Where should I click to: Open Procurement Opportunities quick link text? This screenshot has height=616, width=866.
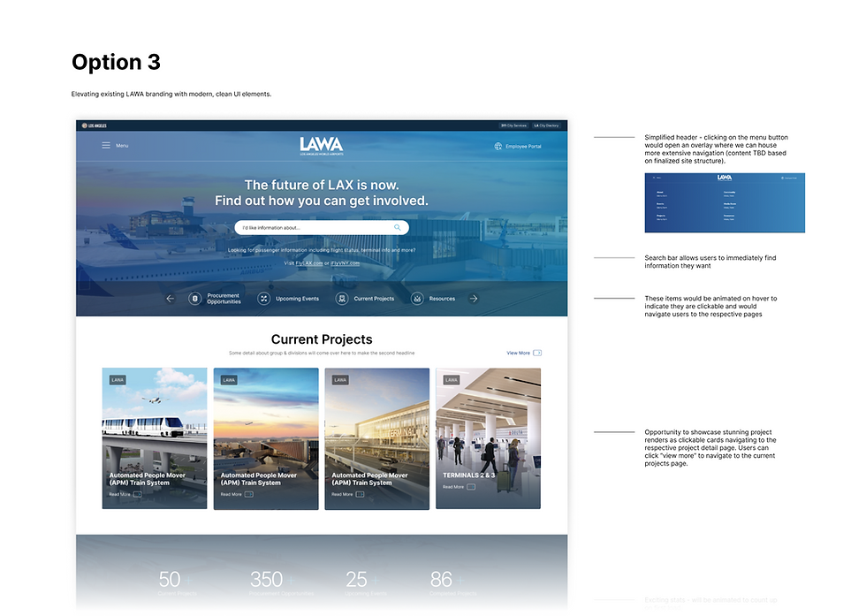point(224,299)
